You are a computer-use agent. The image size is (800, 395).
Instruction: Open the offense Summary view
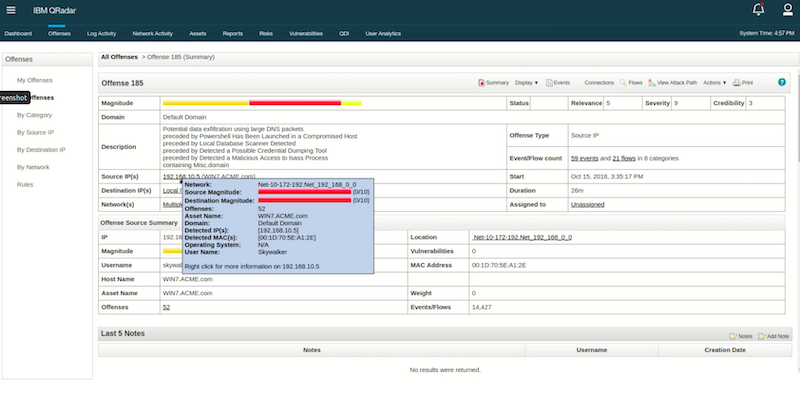pos(493,83)
